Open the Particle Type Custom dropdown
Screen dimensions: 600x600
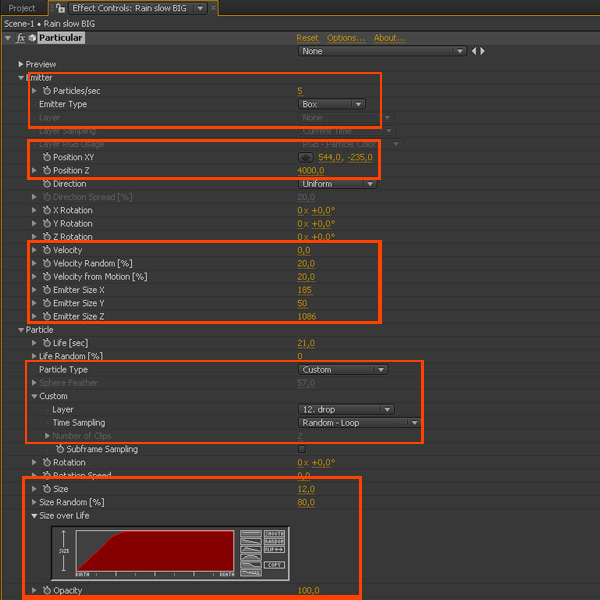(x=343, y=370)
